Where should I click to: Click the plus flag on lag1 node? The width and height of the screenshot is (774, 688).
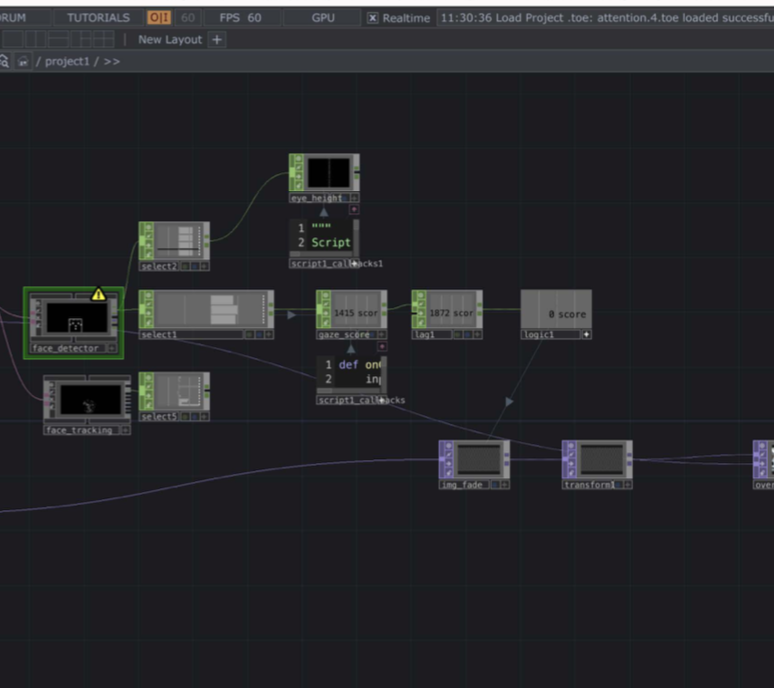pos(477,334)
